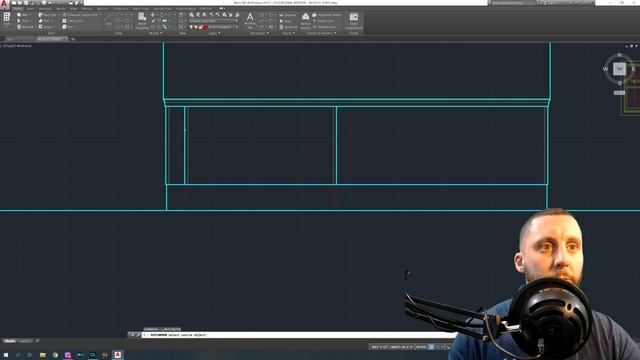Open a new drawing tab with plus
Viewport: 640px width, 360px height.
point(73,39)
